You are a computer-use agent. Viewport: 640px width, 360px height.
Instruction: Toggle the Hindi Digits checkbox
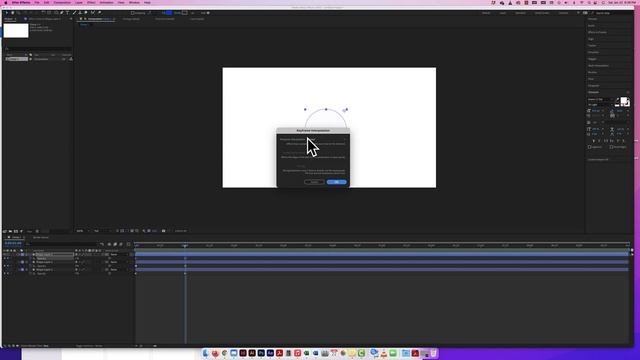[611, 147]
